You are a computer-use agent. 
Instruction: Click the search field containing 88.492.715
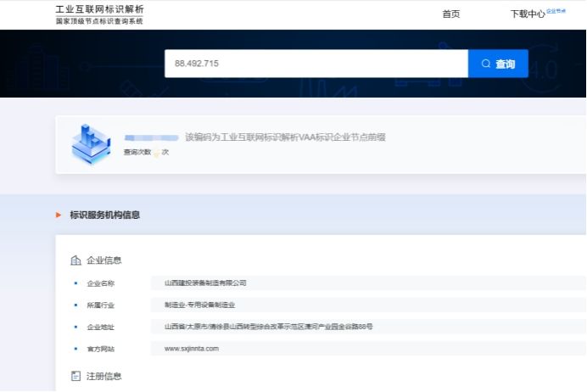click(x=316, y=64)
